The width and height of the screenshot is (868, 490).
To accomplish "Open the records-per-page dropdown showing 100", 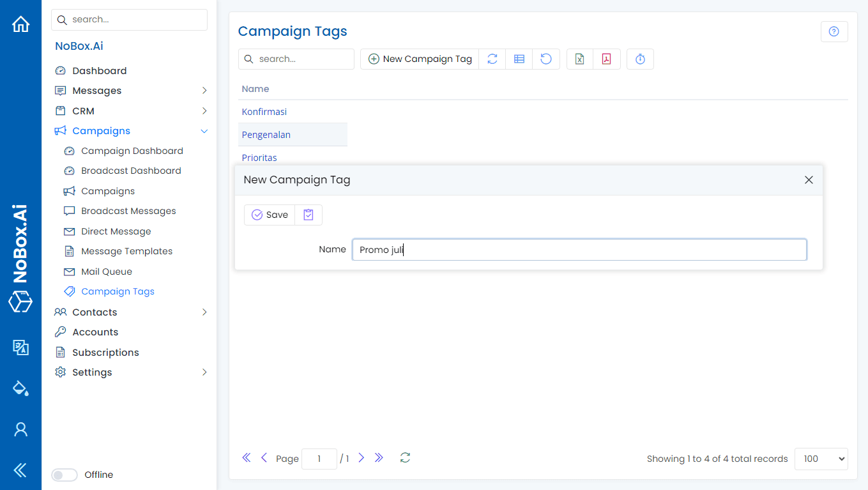I will [x=821, y=459].
